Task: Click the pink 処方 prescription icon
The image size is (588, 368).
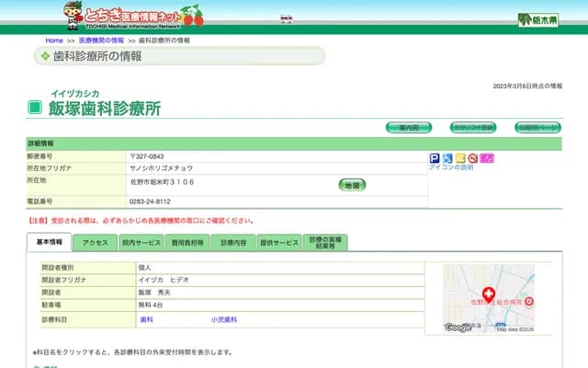Action: coord(487,158)
